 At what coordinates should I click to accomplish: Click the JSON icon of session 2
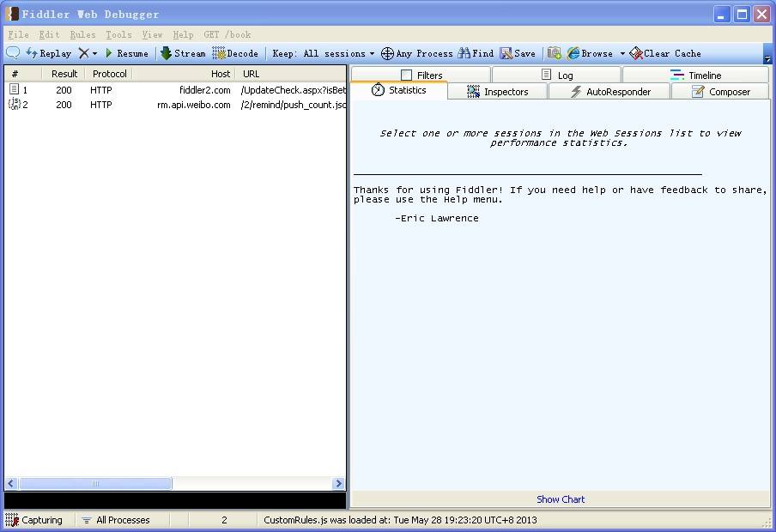pyautogui.click(x=14, y=104)
